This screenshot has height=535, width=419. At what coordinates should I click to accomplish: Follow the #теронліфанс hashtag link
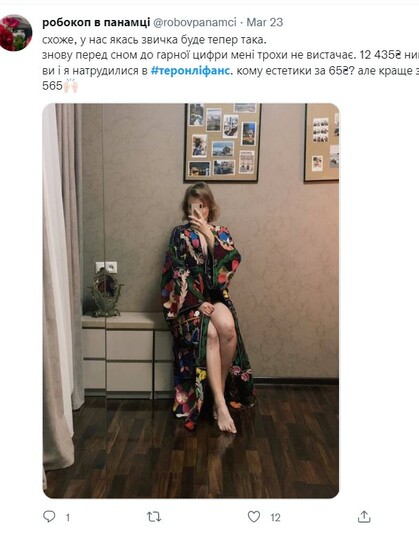[x=190, y=71]
